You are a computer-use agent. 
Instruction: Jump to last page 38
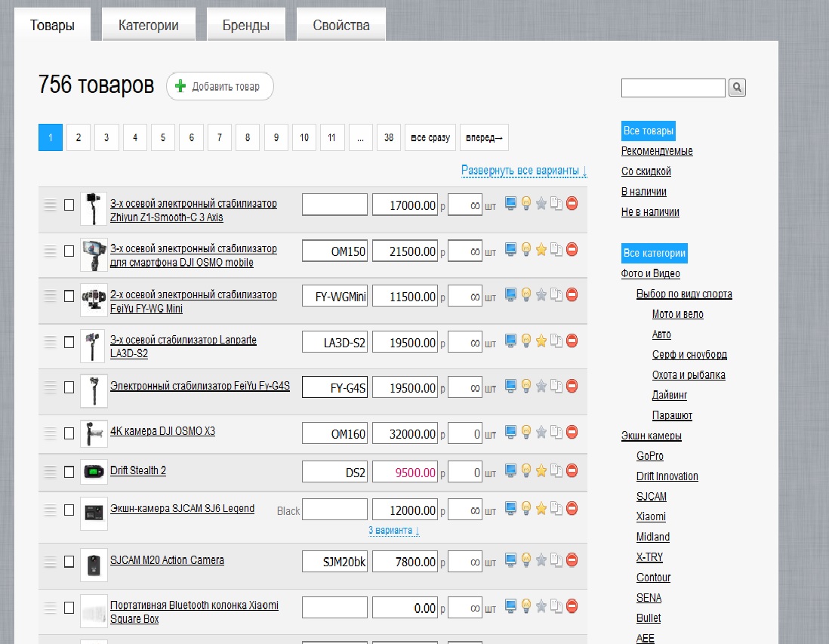pos(389,137)
